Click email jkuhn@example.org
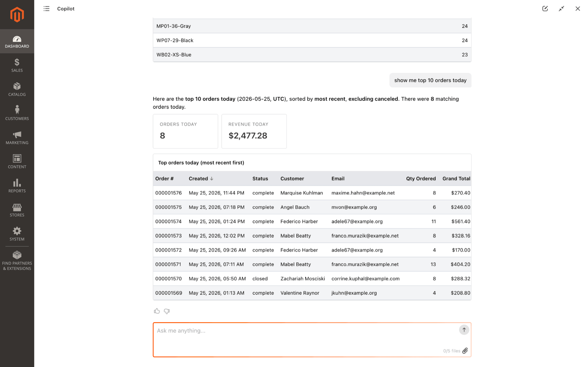 click(x=354, y=293)
